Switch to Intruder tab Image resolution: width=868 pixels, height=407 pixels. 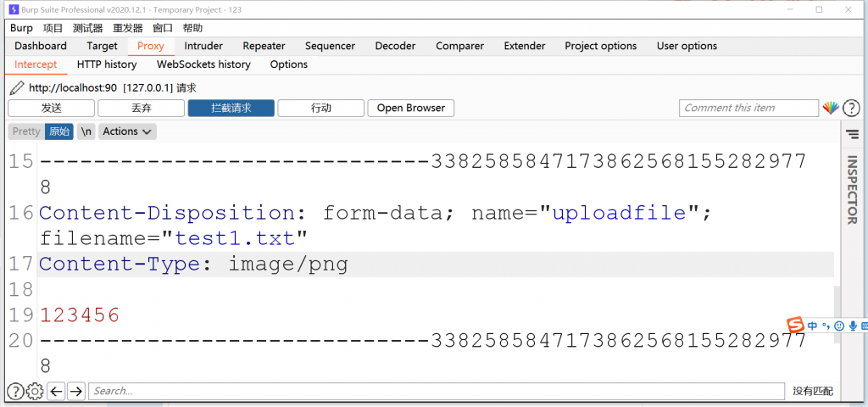(203, 46)
